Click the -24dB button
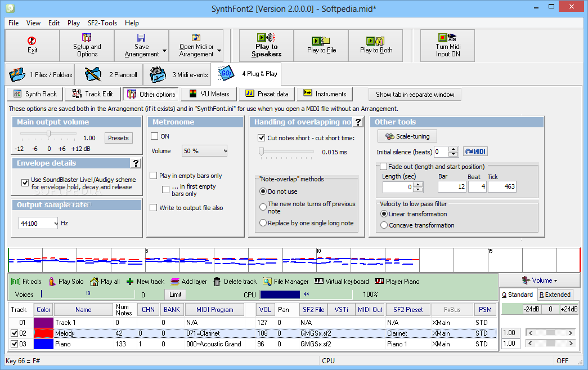The height and width of the screenshot is (370, 588). coord(532,309)
